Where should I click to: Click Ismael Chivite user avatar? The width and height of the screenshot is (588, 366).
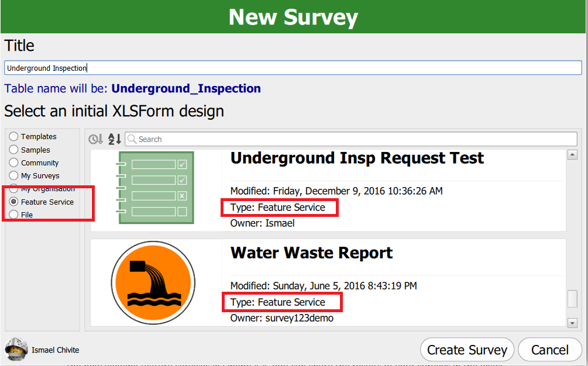pos(15,349)
